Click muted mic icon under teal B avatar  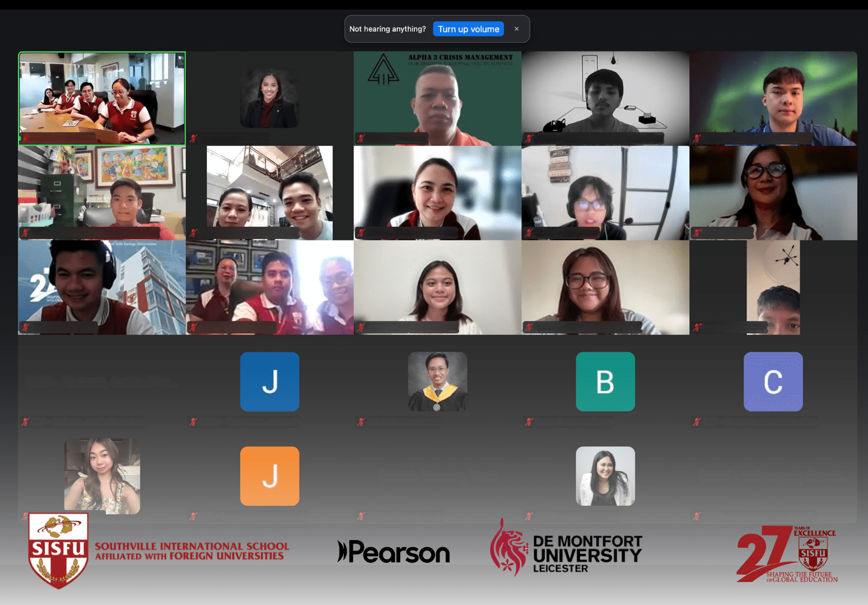coord(529,422)
